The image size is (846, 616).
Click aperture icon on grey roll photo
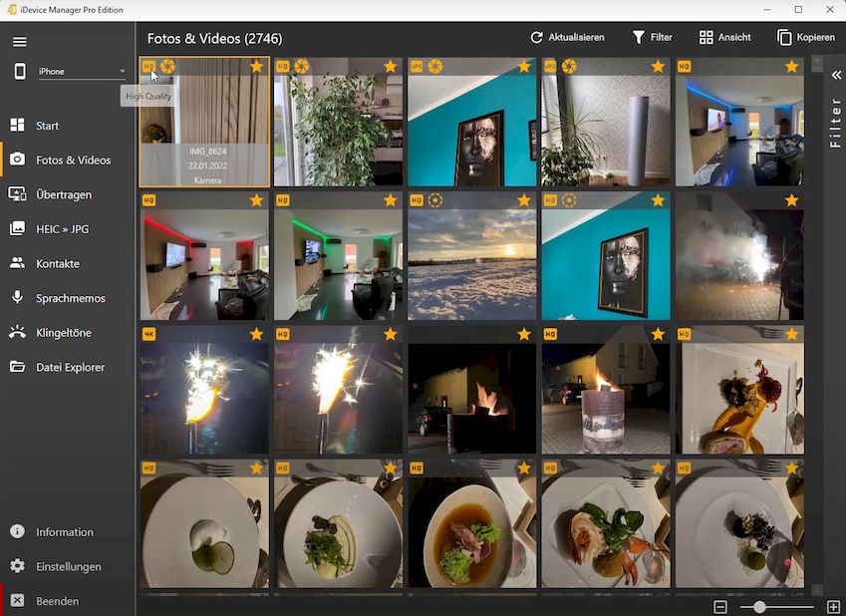point(569,67)
